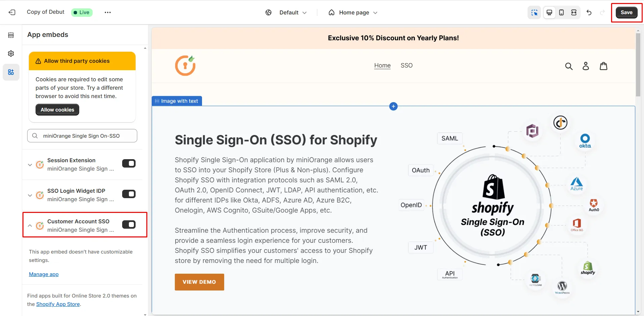
Task: Click the SSO link in store navigation
Action: point(406,65)
